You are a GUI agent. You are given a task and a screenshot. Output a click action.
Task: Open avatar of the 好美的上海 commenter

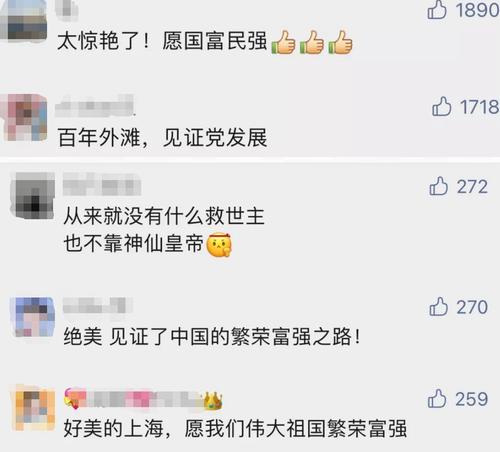point(33,407)
